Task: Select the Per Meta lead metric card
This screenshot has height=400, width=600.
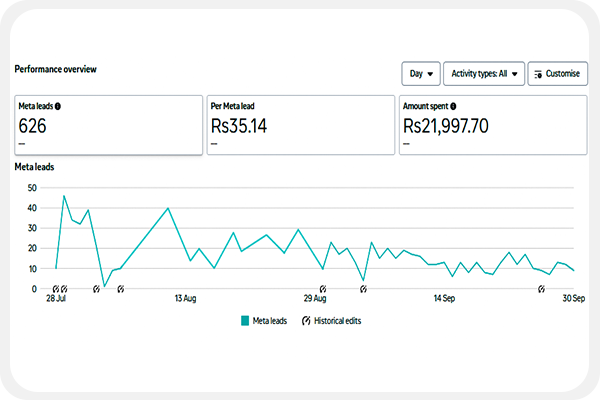Action: tap(300, 125)
